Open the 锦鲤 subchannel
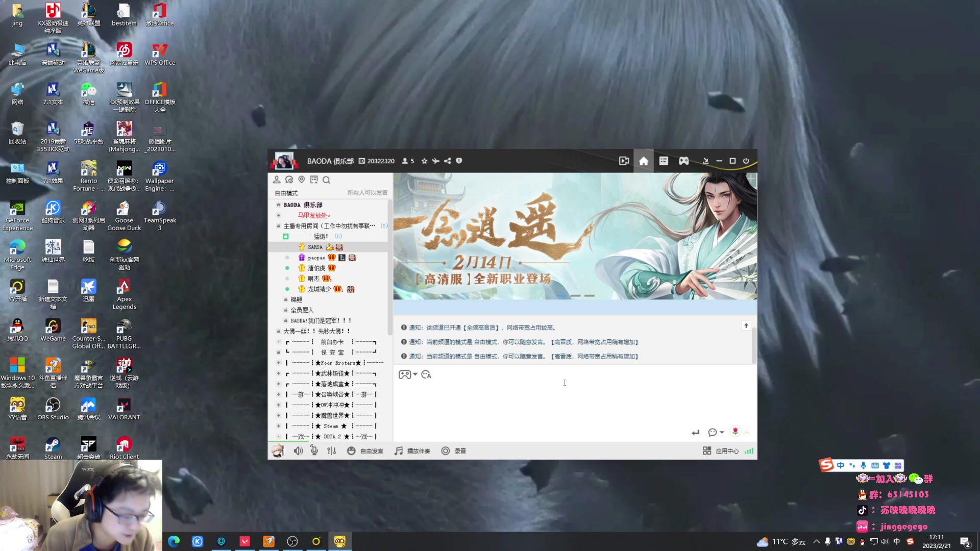The width and height of the screenshot is (980, 551). point(297,299)
